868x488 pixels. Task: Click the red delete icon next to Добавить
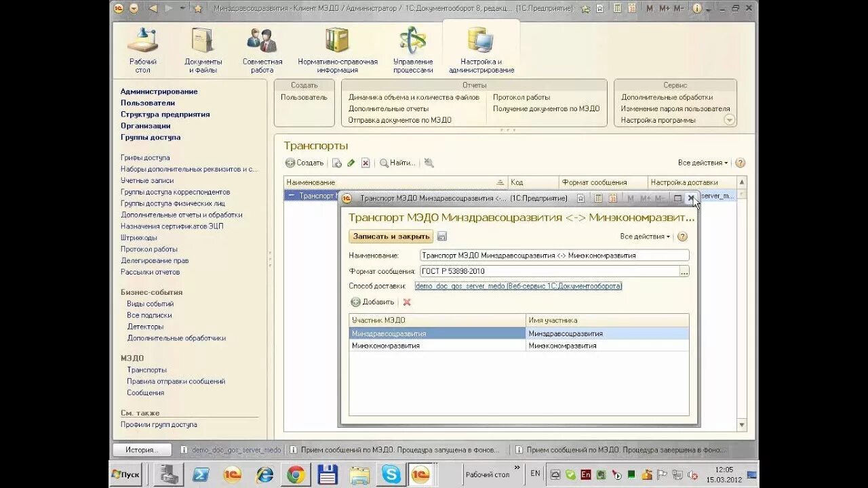tap(407, 302)
